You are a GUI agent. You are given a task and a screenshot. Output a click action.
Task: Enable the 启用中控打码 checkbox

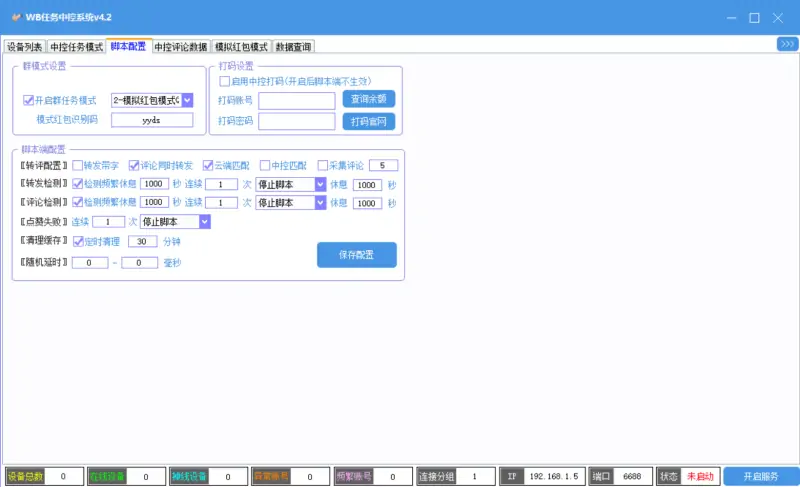point(225,81)
